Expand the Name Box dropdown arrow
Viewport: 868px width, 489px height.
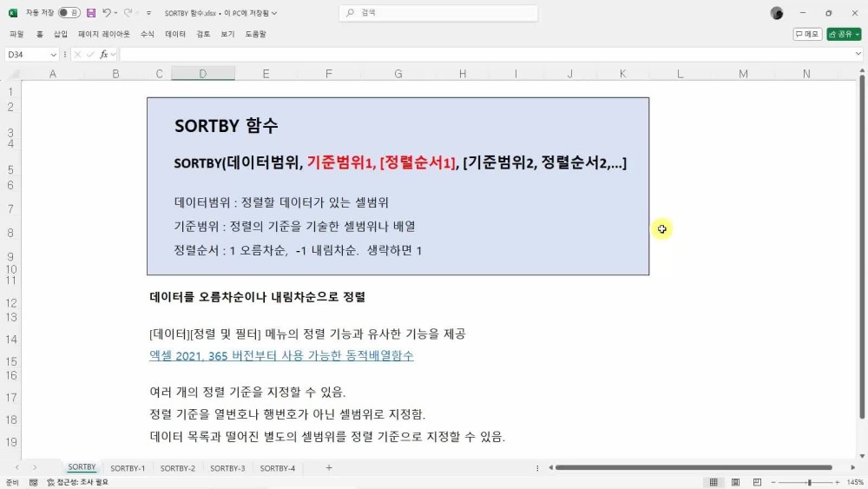[53, 54]
